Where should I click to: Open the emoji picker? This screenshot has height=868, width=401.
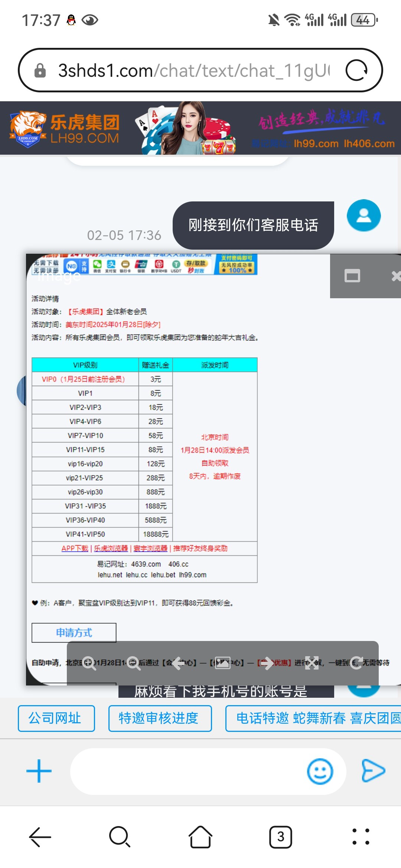pyautogui.click(x=320, y=771)
